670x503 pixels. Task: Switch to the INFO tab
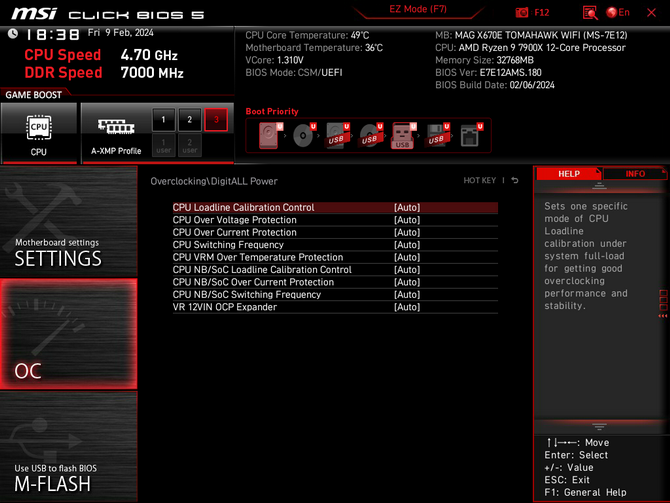[635, 174]
